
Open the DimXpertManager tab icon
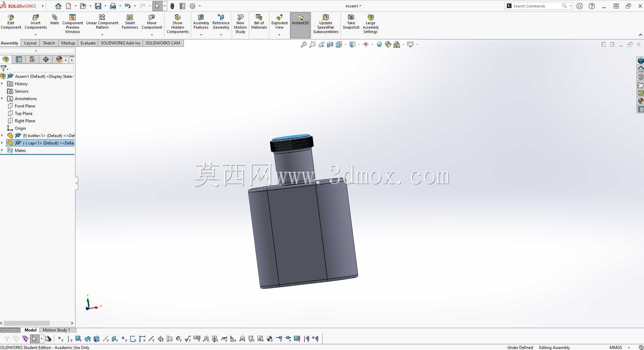(x=46, y=60)
